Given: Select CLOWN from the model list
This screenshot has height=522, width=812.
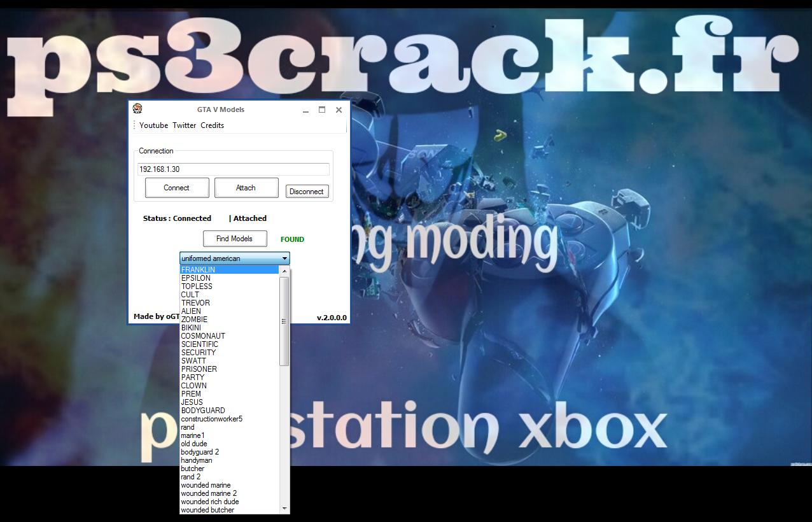Looking at the screenshot, I should click(x=230, y=386).
